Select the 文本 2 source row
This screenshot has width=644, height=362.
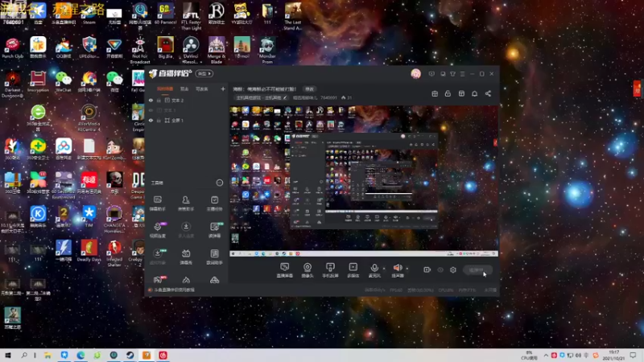pyautogui.click(x=187, y=100)
